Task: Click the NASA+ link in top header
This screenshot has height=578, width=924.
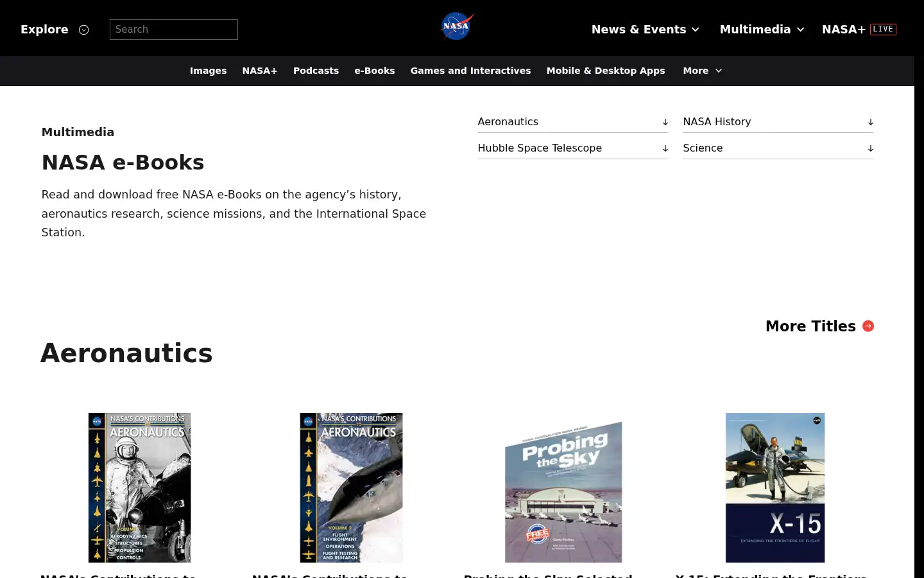Action: click(x=844, y=30)
